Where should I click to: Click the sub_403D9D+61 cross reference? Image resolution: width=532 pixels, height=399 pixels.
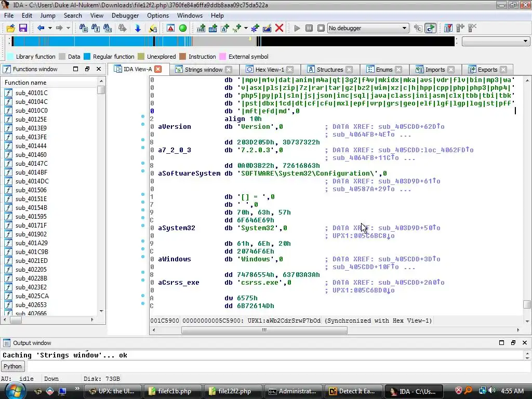click(409, 181)
